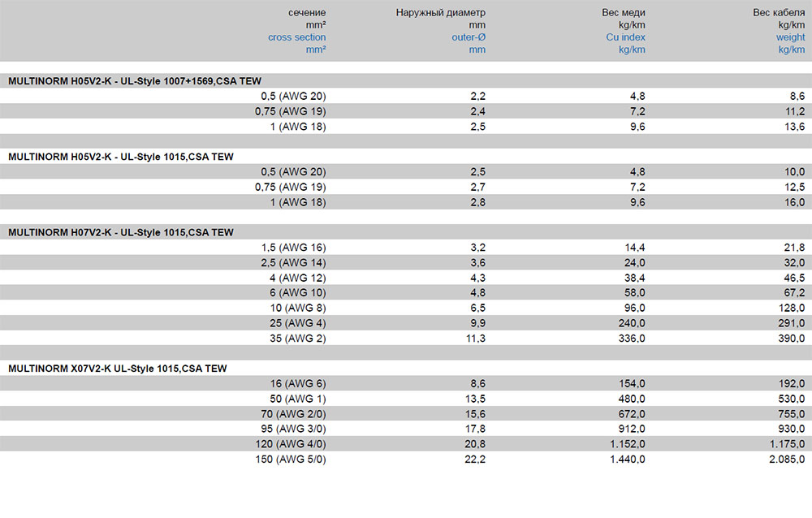Click the outer diameter value '13,5'
The width and height of the screenshot is (812, 518).
(476, 399)
